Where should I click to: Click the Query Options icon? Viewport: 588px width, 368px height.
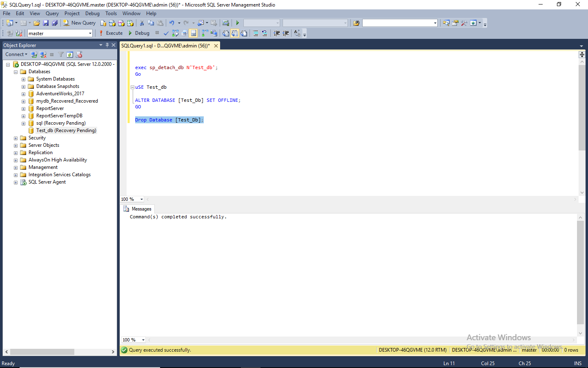tap(184, 33)
